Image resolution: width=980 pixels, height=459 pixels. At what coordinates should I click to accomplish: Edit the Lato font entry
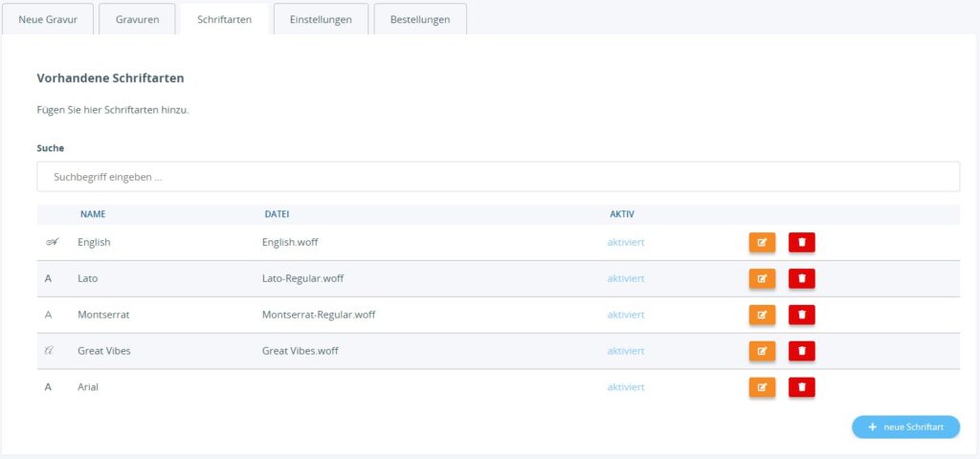tap(762, 279)
